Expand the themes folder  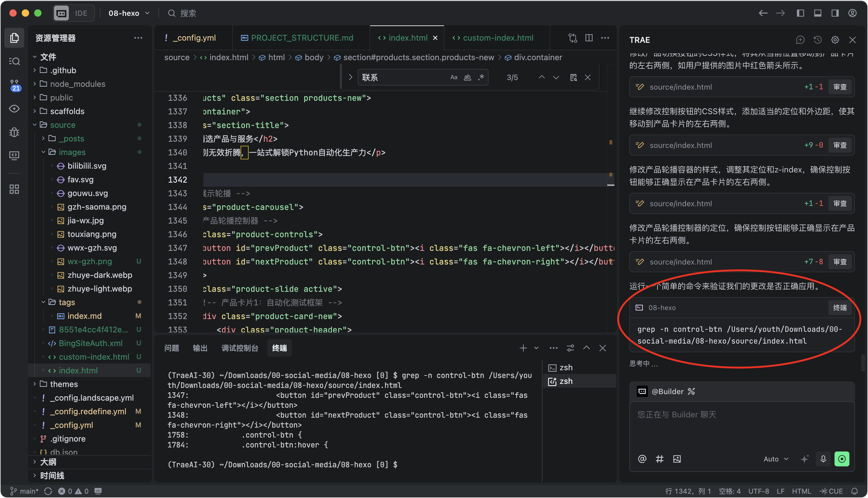[x=64, y=384]
